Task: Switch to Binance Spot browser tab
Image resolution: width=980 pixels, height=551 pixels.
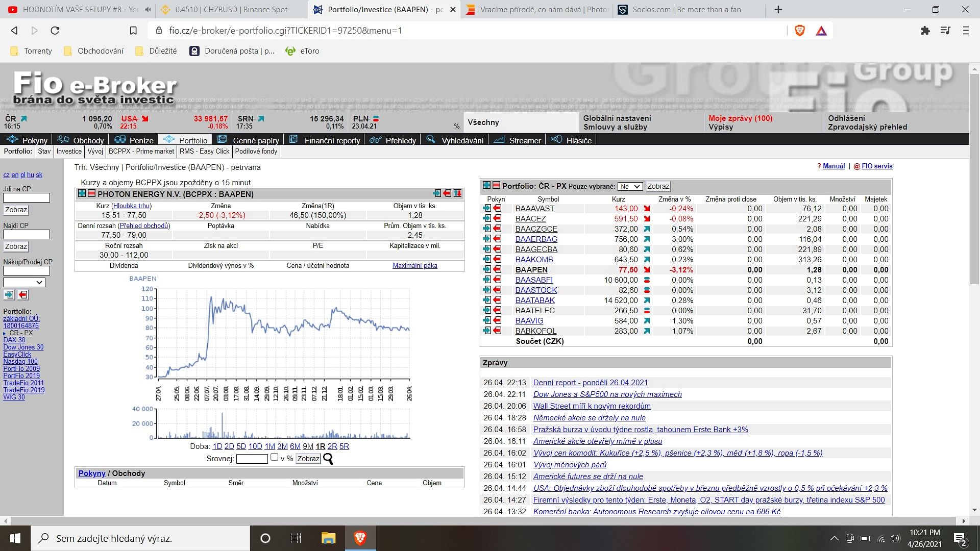Action: point(231,9)
